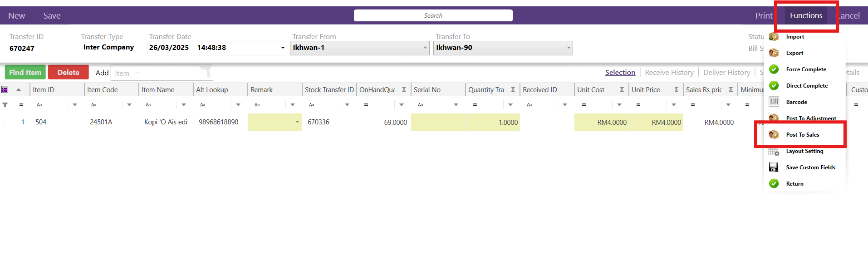
Task: Open the grid column chooser icon
Action: [x=5, y=90]
